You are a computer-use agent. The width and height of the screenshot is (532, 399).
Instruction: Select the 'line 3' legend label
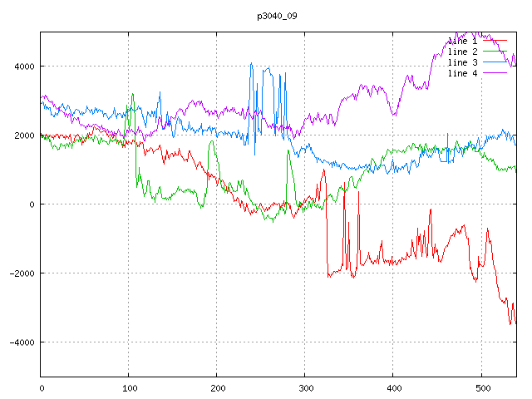point(462,62)
